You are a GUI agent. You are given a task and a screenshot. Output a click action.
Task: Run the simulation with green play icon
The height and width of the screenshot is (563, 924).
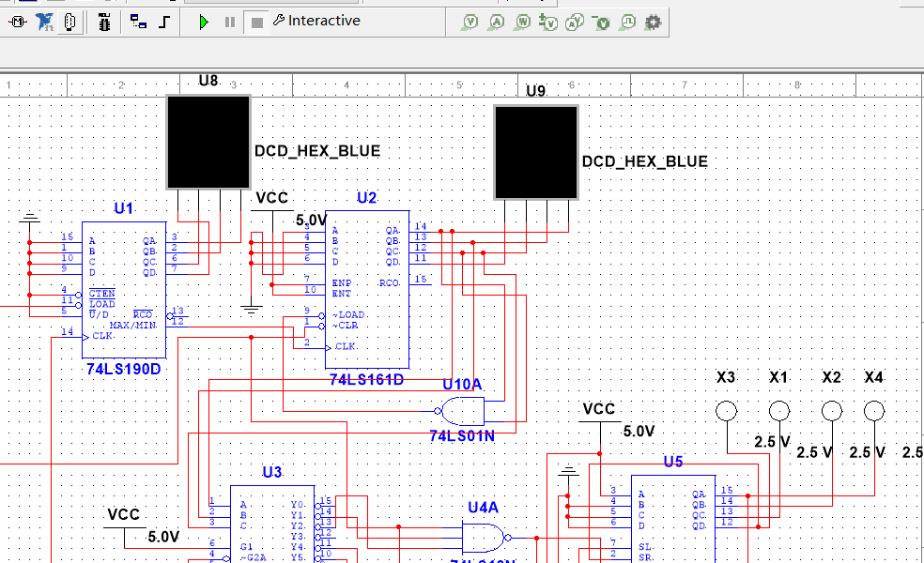pos(205,21)
